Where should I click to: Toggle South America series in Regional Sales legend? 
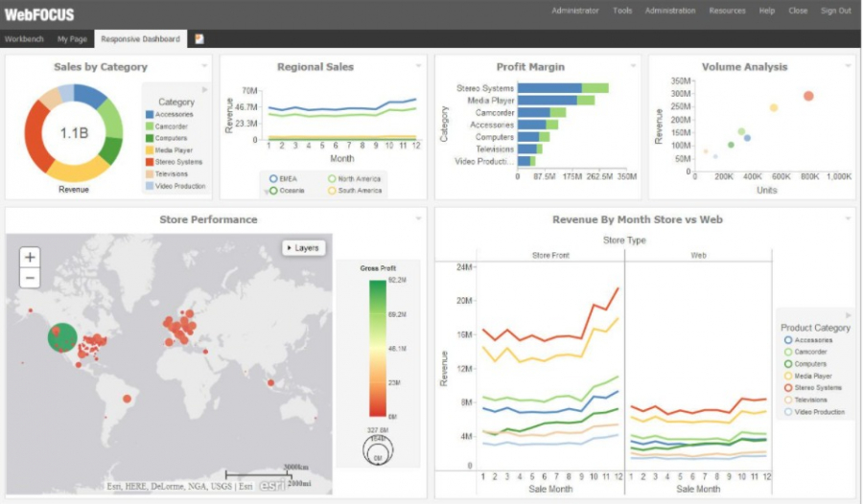click(x=333, y=190)
